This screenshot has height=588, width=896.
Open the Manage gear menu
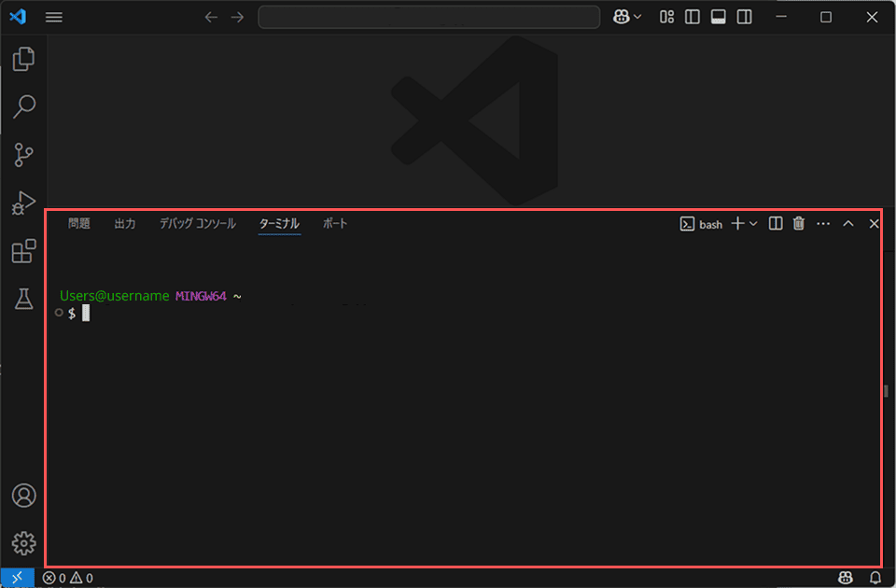pyautogui.click(x=23, y=543)
